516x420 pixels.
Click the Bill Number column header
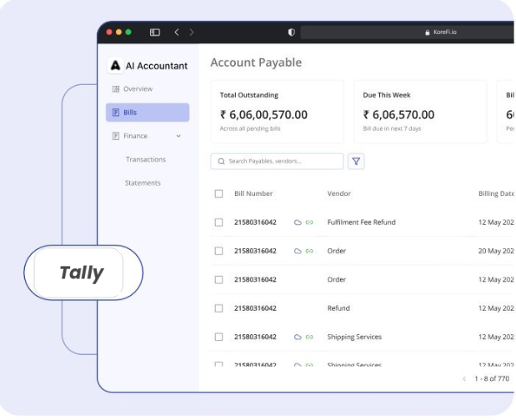click(253, 193)
